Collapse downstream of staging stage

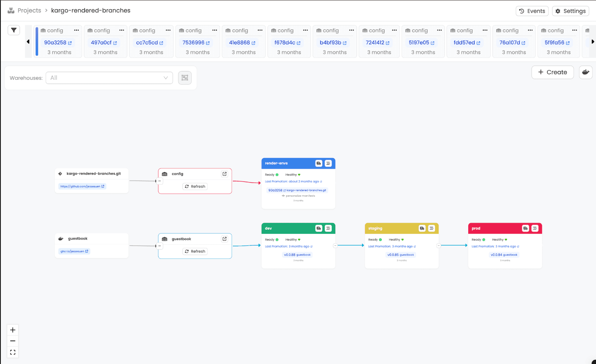pos(438,246)
